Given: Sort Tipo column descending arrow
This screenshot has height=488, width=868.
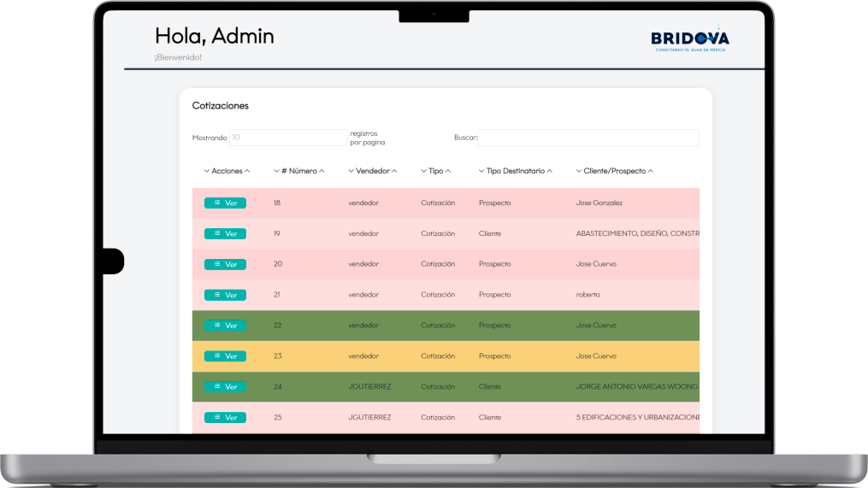Looking at the screenshot, I should click(x=423, y=171).
